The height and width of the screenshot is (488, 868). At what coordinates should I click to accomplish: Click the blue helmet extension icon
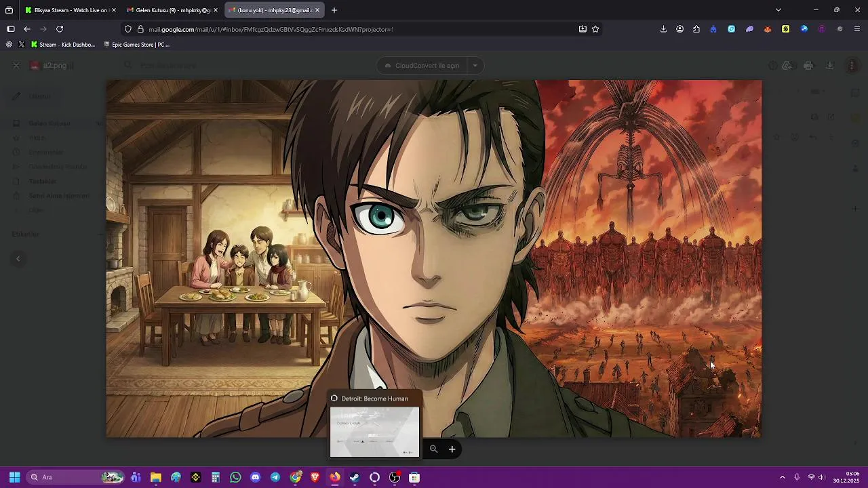(x=713, y=29)
